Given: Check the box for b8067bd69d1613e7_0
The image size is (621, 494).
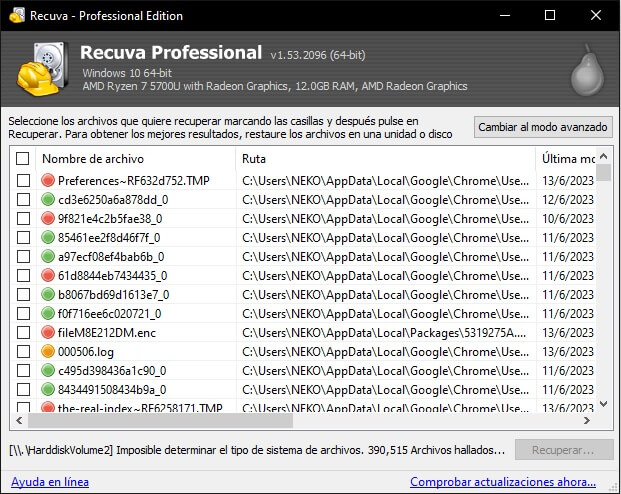Looking at the screenshot, I should 23,295.
